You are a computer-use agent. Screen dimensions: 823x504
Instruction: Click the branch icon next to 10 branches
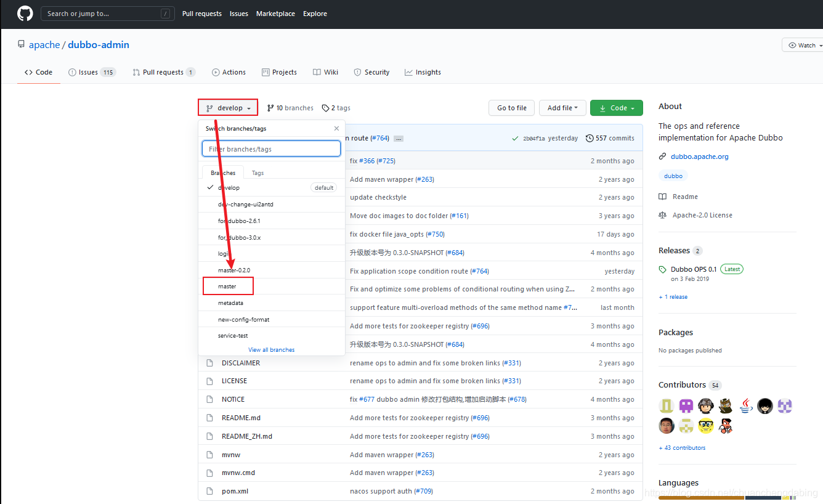point(270,108)
